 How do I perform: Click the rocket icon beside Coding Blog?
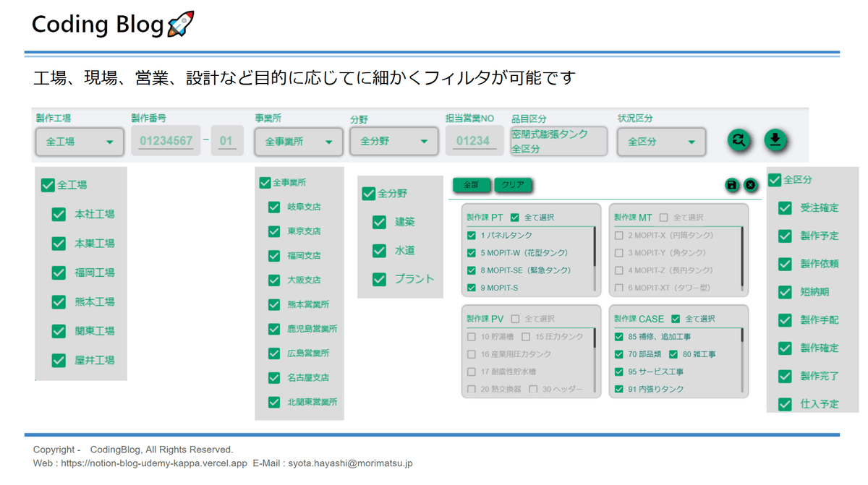pyautogui.click(x=180, y=25)
